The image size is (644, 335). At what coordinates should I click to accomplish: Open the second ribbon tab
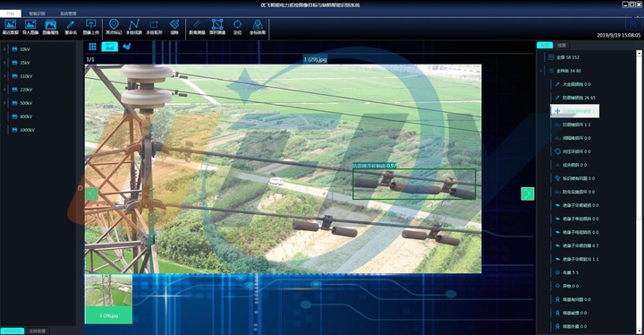37,13
